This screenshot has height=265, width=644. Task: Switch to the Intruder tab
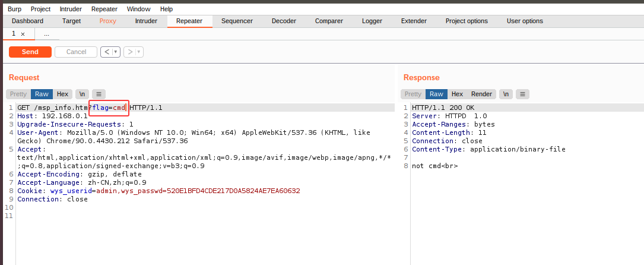pos(146,21)
